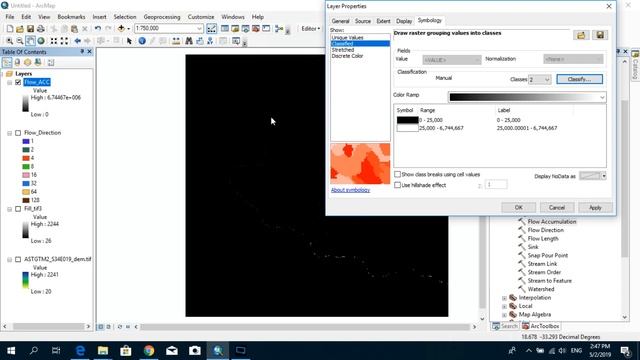
Task: List By Visibility in Table Of Contents
Action: 27,62
